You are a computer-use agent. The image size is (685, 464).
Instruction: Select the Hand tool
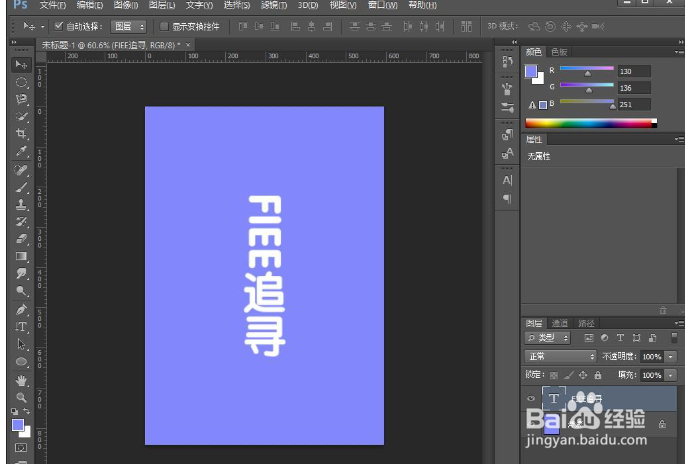(21, 381)
